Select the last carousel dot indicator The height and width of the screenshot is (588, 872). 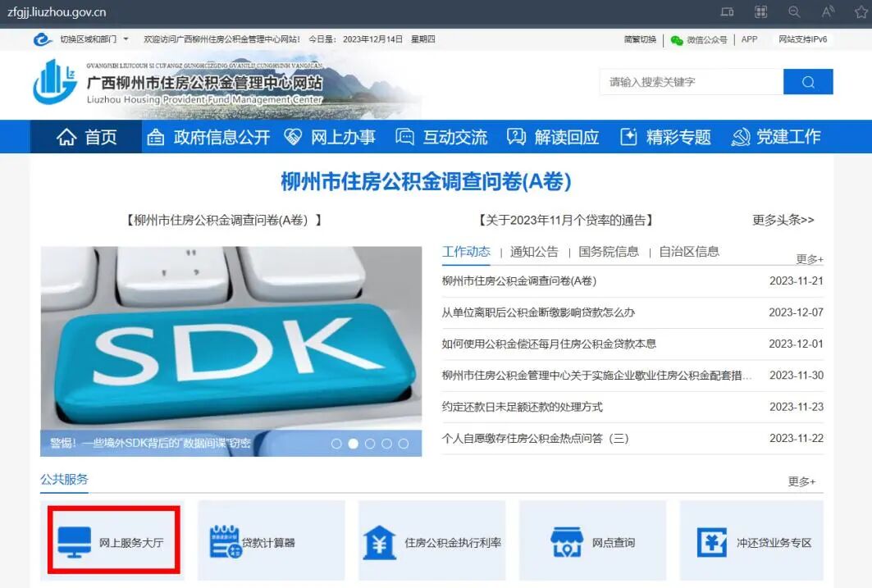[x=403, y=444]
